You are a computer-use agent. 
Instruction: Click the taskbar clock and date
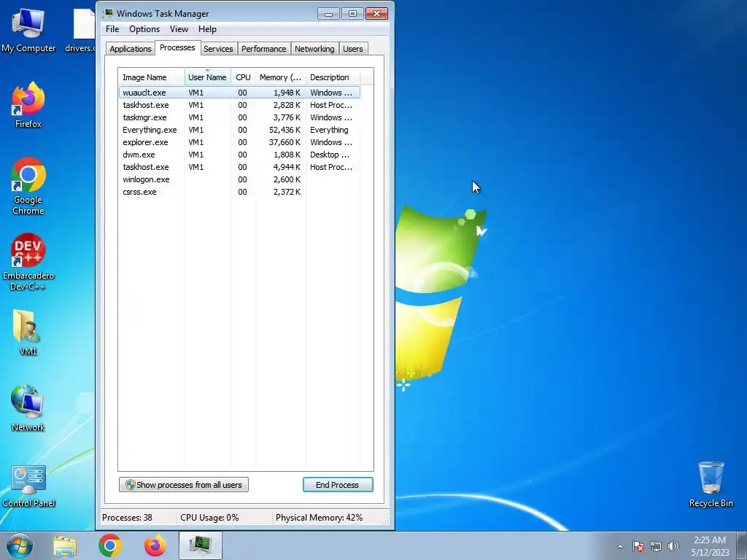tap(710, 546)
